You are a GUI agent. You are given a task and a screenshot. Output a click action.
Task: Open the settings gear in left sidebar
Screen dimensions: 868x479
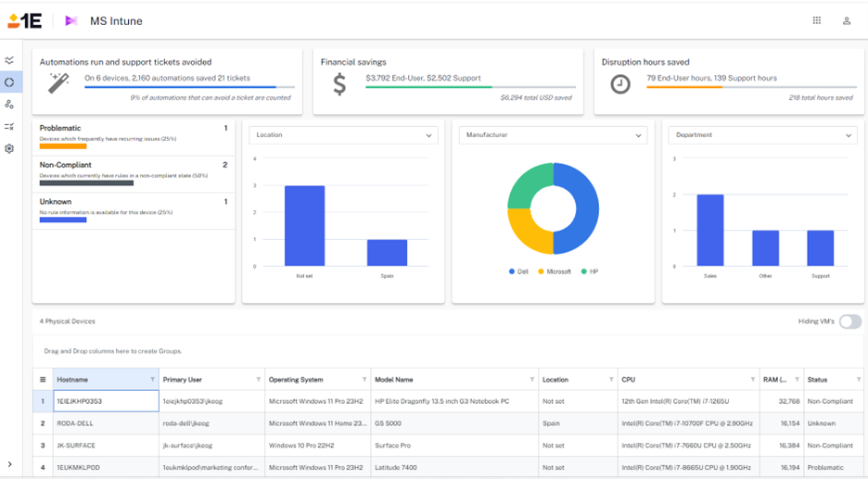pyautogui.click(x=9, y=148)
